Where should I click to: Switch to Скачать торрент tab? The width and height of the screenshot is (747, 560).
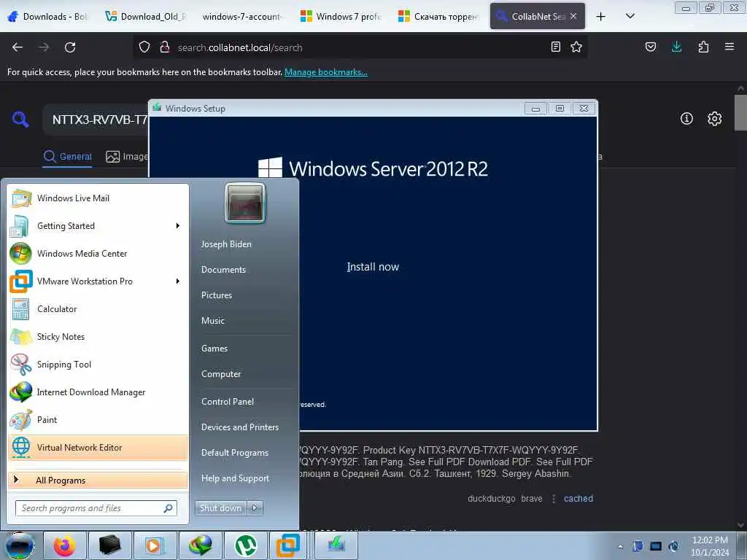[x=438, y=16]
